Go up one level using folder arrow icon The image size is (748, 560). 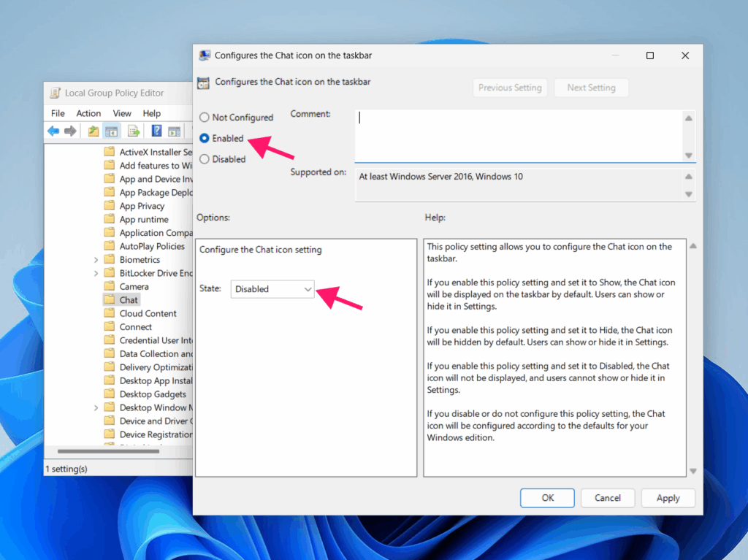(93, 131)
